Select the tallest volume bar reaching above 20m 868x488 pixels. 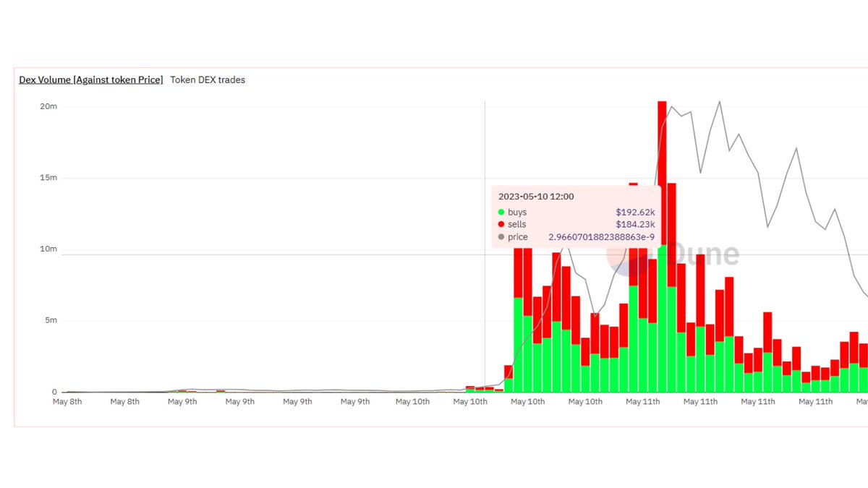(x=662, y=247)
